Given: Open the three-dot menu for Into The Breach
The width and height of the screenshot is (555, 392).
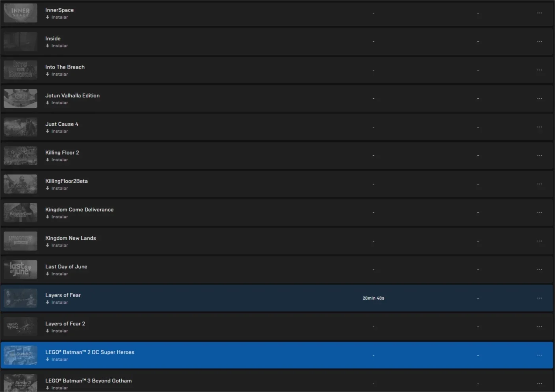Looking at the screenshot, I should click(x=540, y=70).
